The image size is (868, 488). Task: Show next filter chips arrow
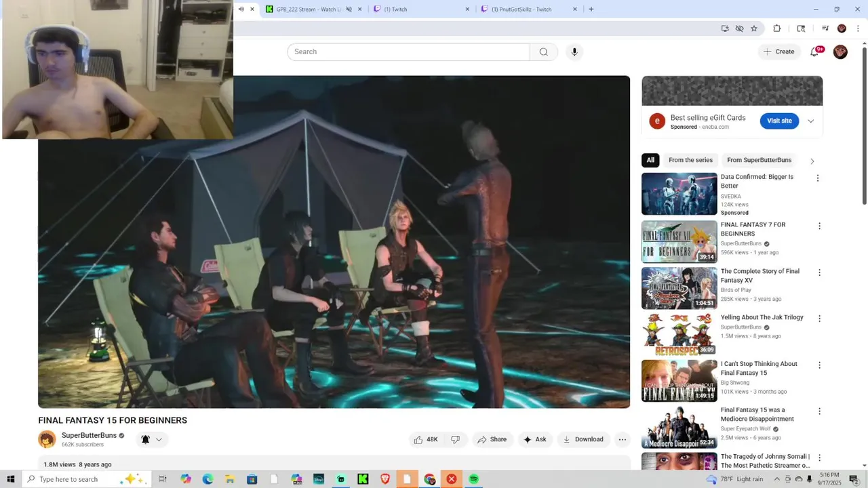point(812,161)
